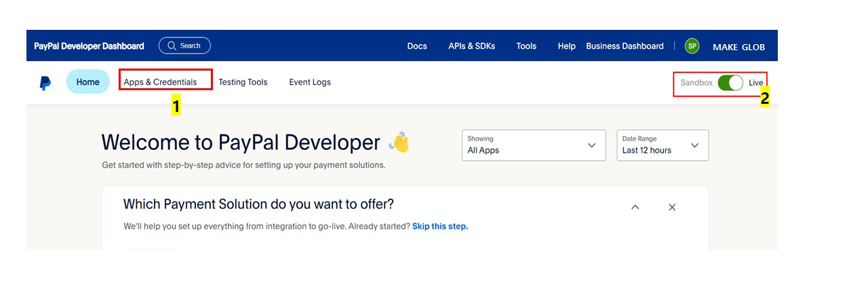Toggle the Sandbox/Live switch

[x=730, y=83]
